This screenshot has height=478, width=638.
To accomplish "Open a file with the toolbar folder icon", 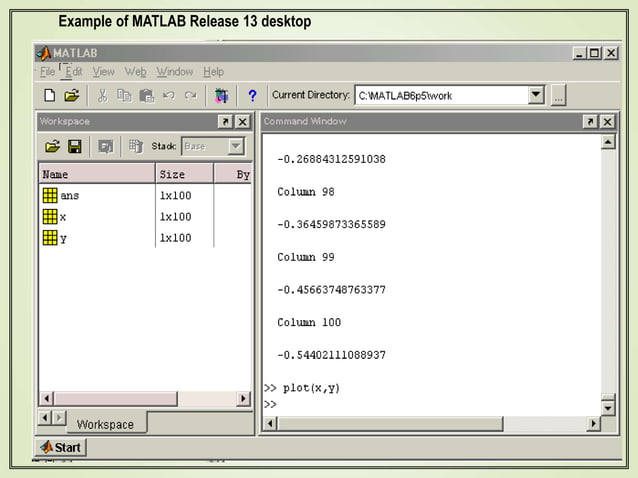I will point(72,96).
